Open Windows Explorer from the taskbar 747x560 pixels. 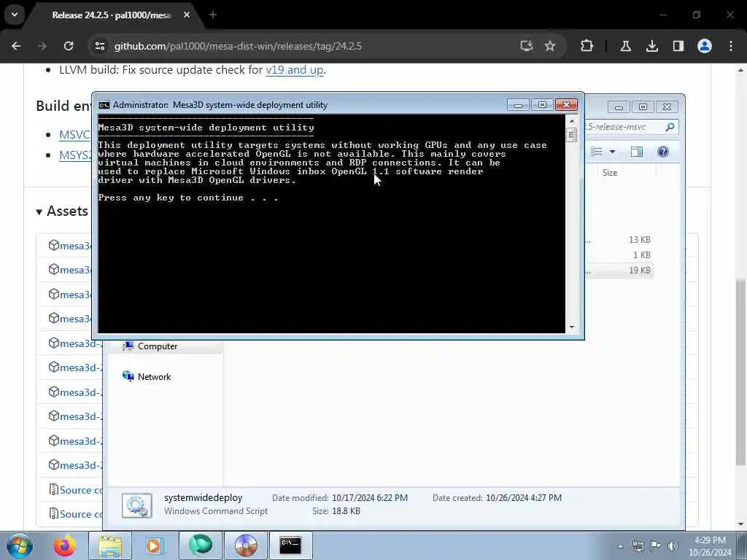tap(111, 545)
